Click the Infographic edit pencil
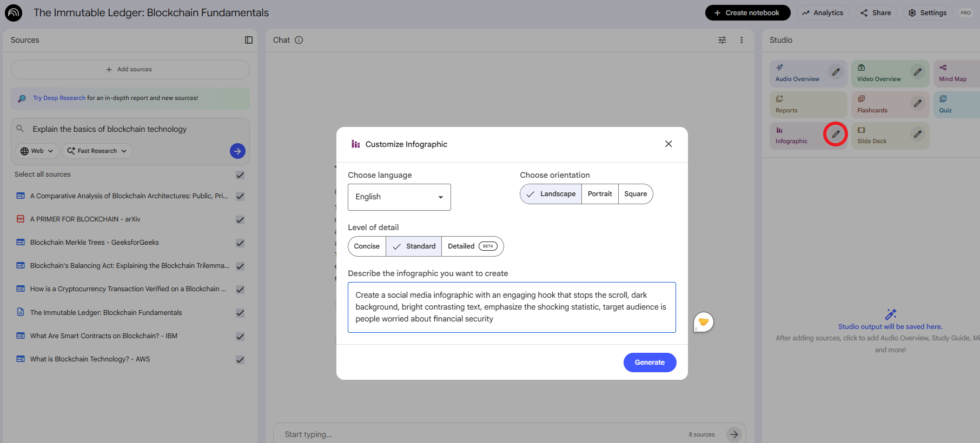The image size is (980, 443). [836, 134]
